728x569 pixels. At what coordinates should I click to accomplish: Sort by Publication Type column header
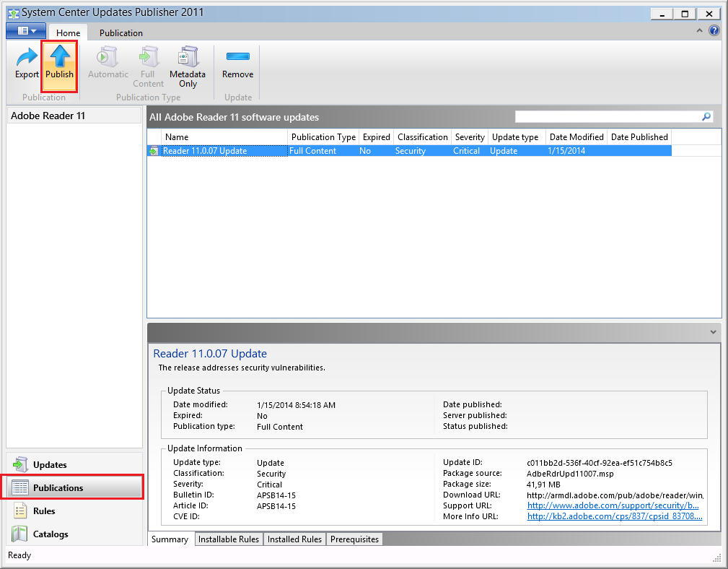(323, 137)
